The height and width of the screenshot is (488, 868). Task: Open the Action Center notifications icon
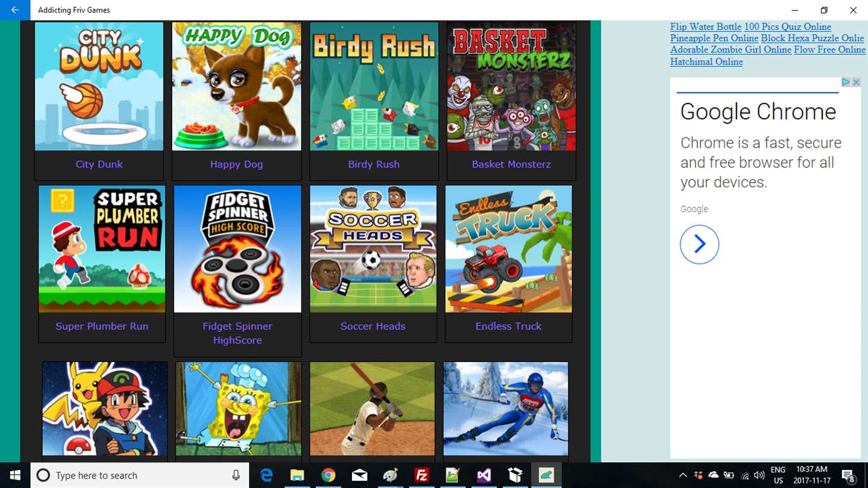(x=849, y=475)
